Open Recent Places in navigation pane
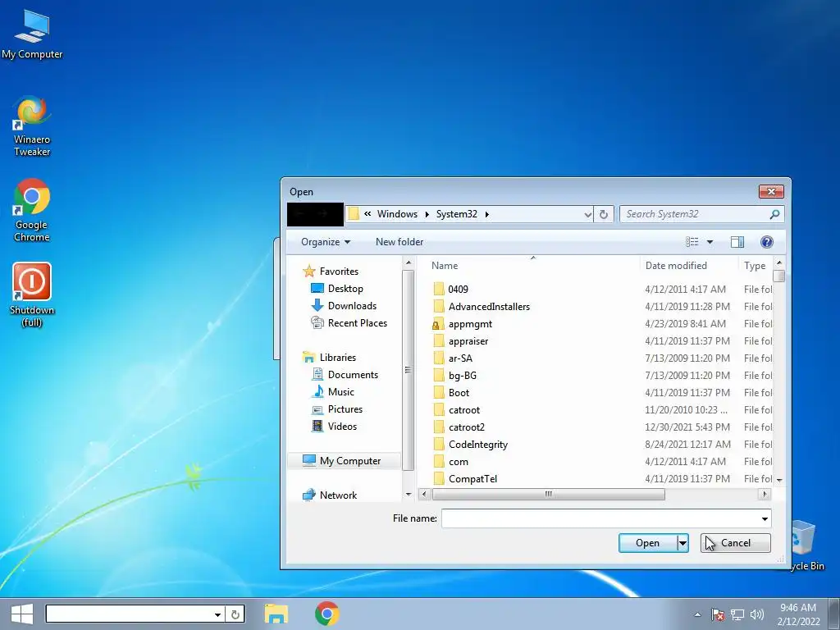 click(349, 323)
